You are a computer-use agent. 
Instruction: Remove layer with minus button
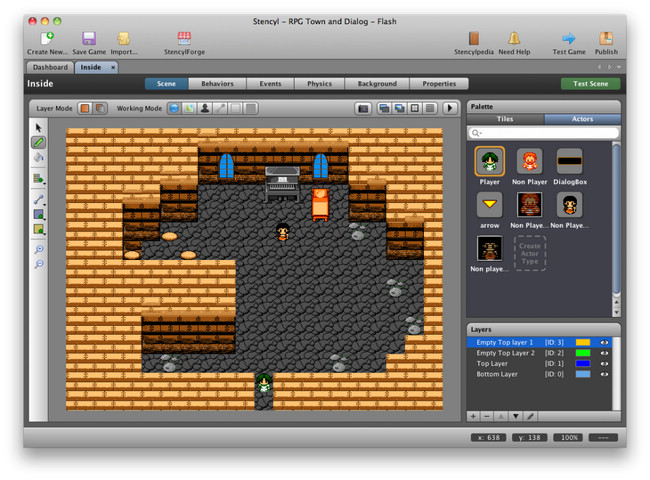pyautogui.click(x=487, y=416)
